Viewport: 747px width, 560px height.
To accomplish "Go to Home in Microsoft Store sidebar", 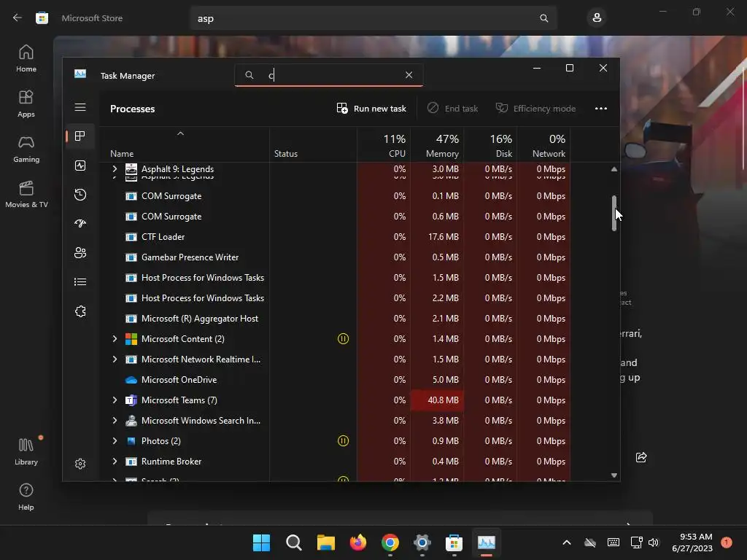I will [x=26, y=58].
